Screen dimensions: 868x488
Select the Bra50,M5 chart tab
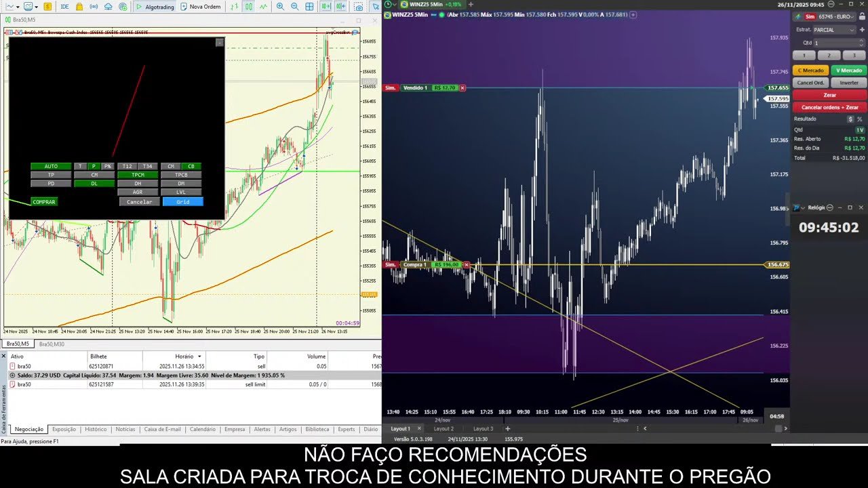[x=18, y=344]
